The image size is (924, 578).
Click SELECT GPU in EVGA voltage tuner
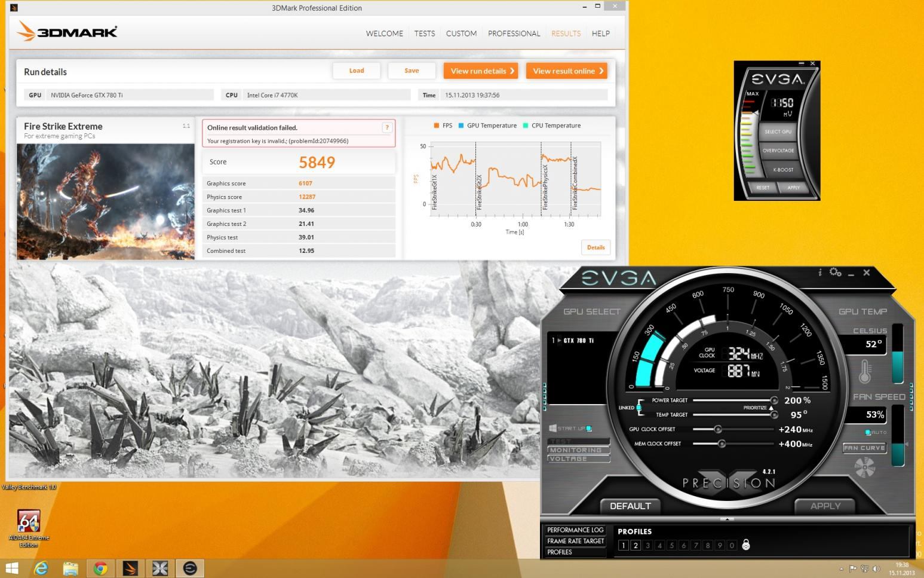[778, 131]
